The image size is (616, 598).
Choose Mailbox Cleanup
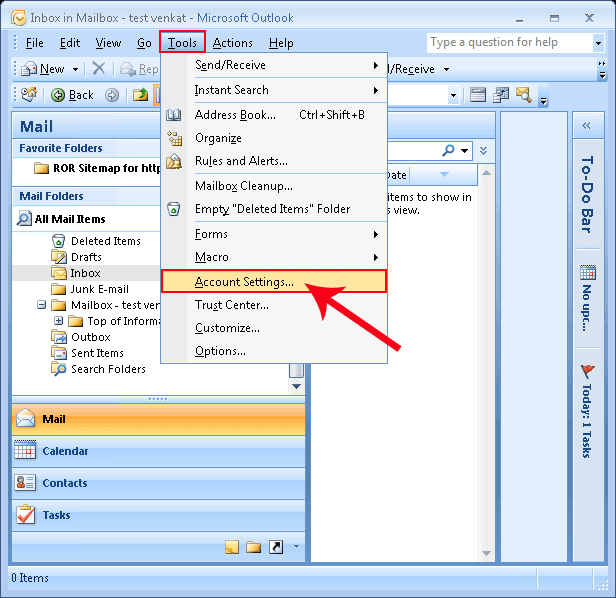pyautogui.click(x=274, y=186)
